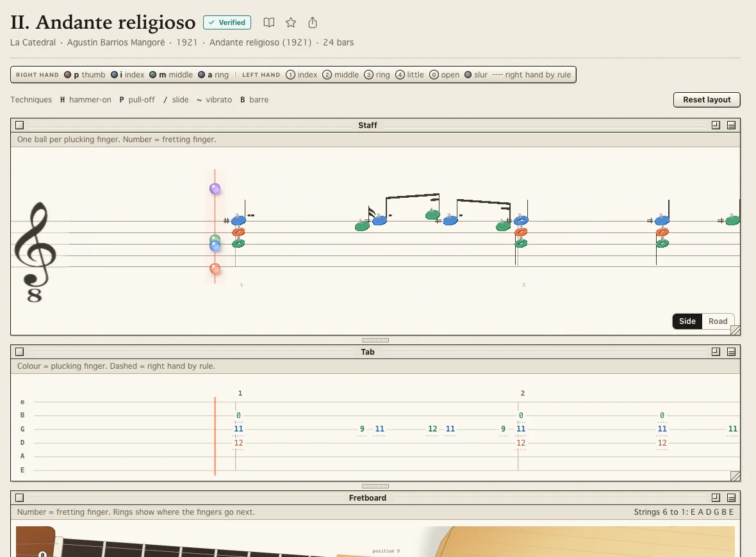This screenshot has height=557, width=756.
Task: Click the Reset layout button
Action: click(x=707, y=100)
